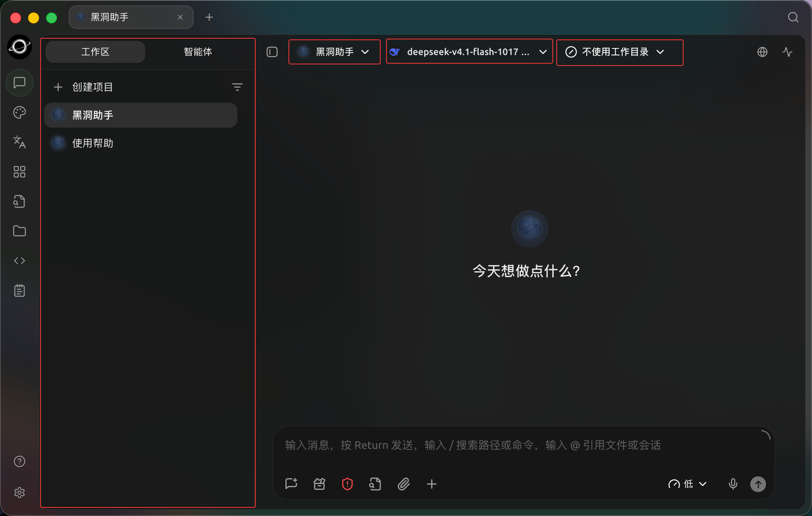Open the apps grid icon in sidebar
812x516 pixels.
[x=20, y=172]
